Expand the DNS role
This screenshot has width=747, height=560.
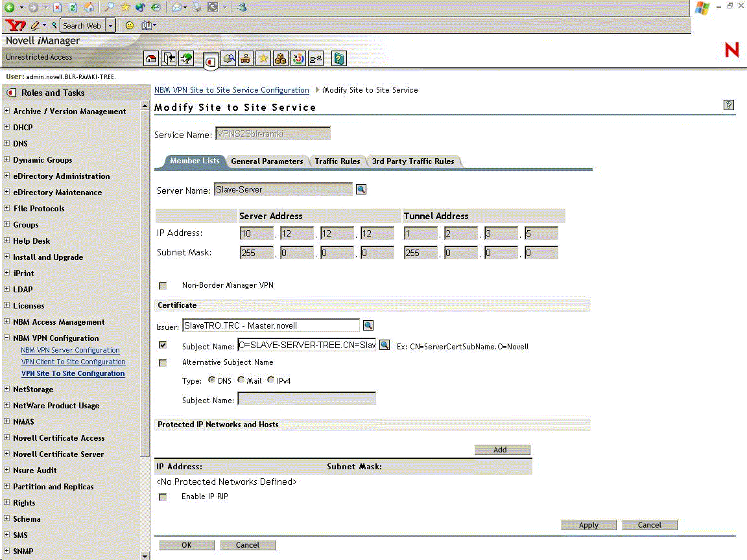(x=6, y=143)
